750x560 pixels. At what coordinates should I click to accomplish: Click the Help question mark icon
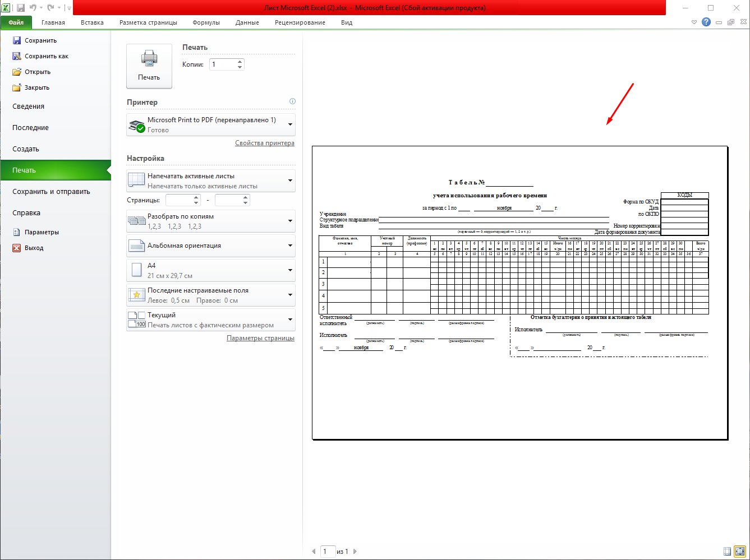click(706, 22)
